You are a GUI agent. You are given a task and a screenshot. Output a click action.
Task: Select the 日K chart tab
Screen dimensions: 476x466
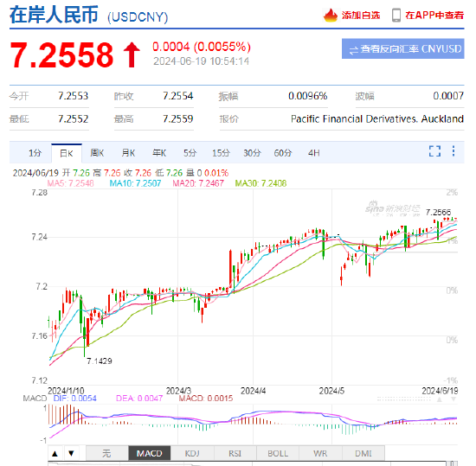pyautogui.click(x=67, y=153)
